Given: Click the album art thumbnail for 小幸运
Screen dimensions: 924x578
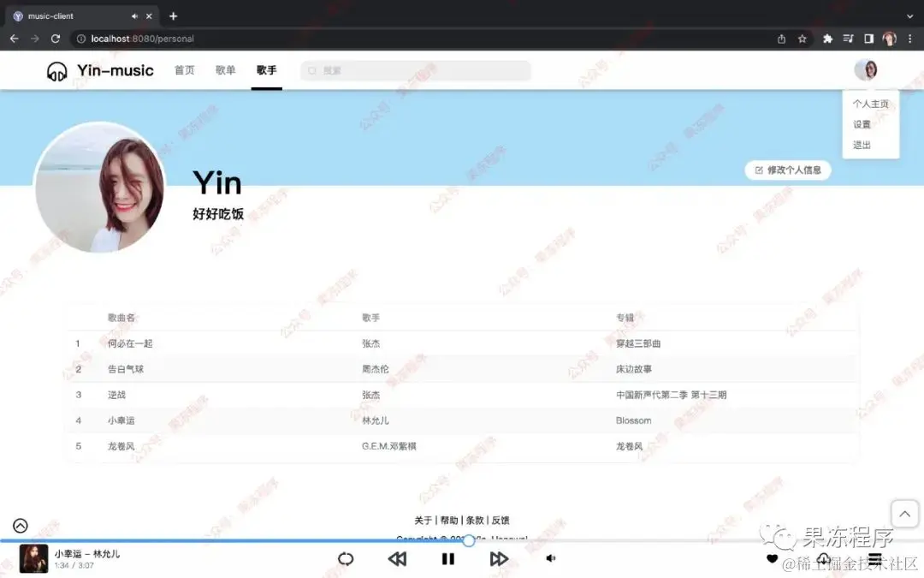Looking at the screenshot, I should coord(33,558).
